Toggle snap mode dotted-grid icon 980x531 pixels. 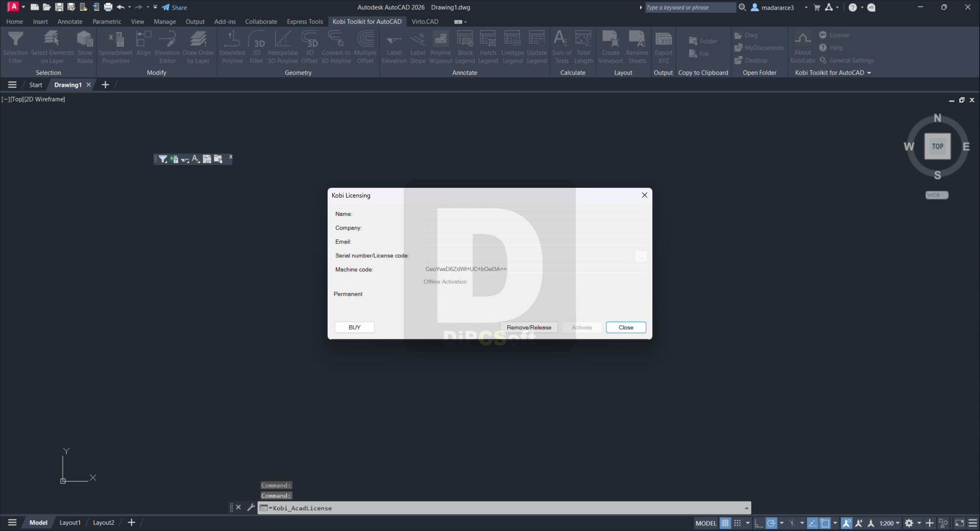(738, 523)
